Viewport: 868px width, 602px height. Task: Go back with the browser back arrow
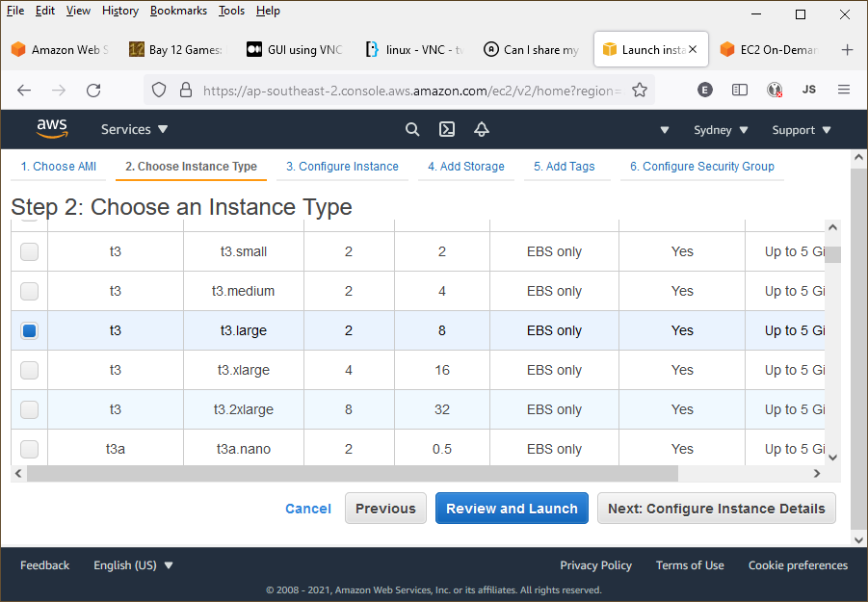[24, 91]
